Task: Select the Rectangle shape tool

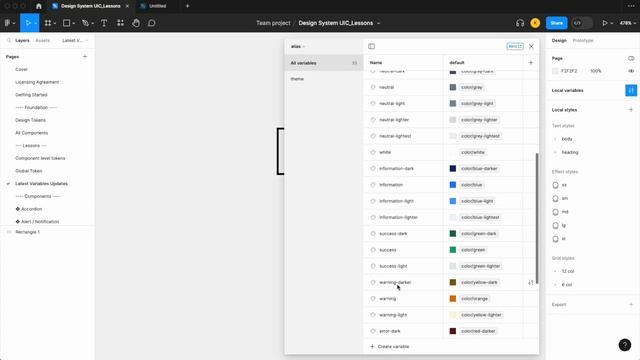Action: click(x=67, y=23)
